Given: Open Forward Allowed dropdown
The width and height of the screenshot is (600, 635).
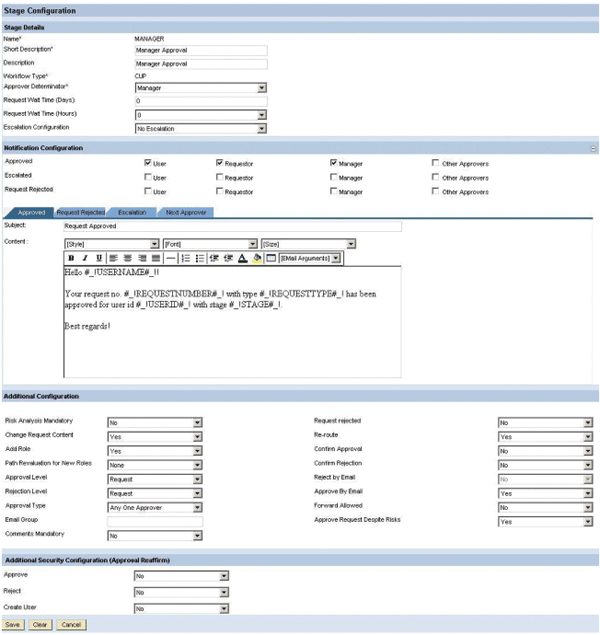Looking at the screenshot, I should tap(545, 507).
